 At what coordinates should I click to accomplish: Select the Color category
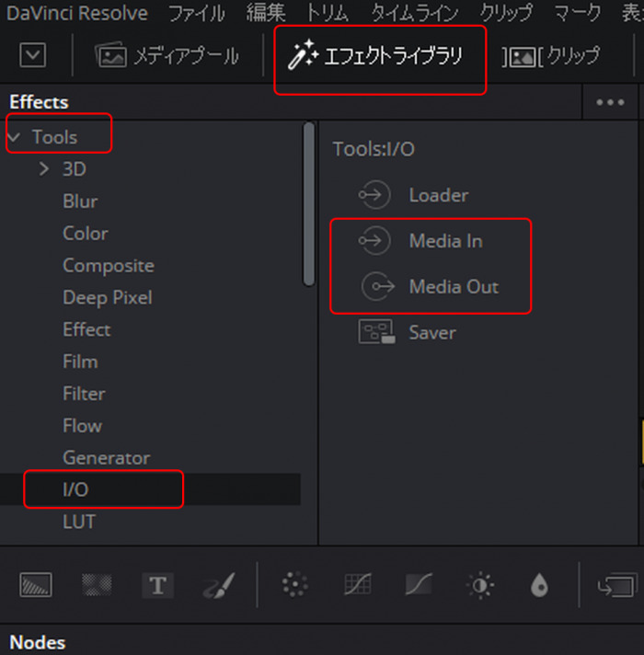86,234
